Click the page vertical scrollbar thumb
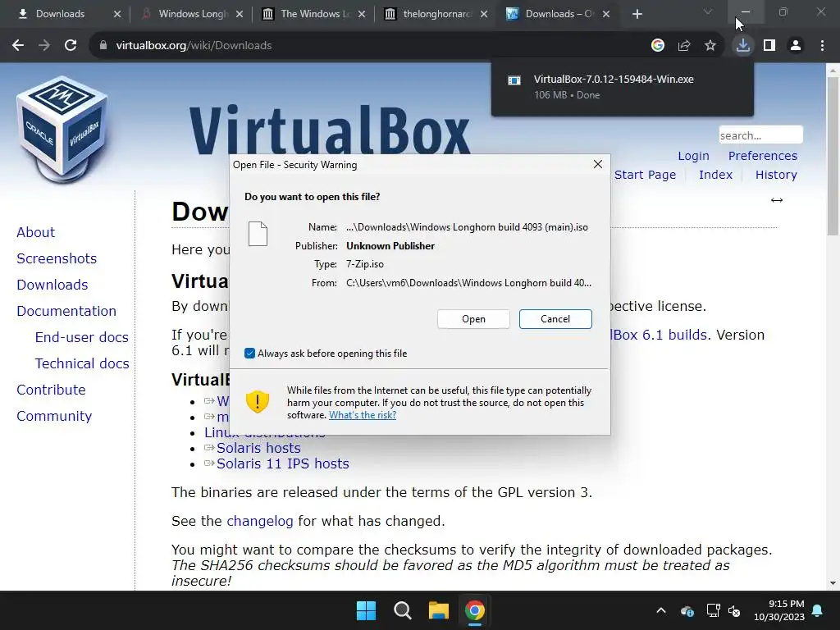This screenshot has width=840, height=630. click(x=833, y=155)
